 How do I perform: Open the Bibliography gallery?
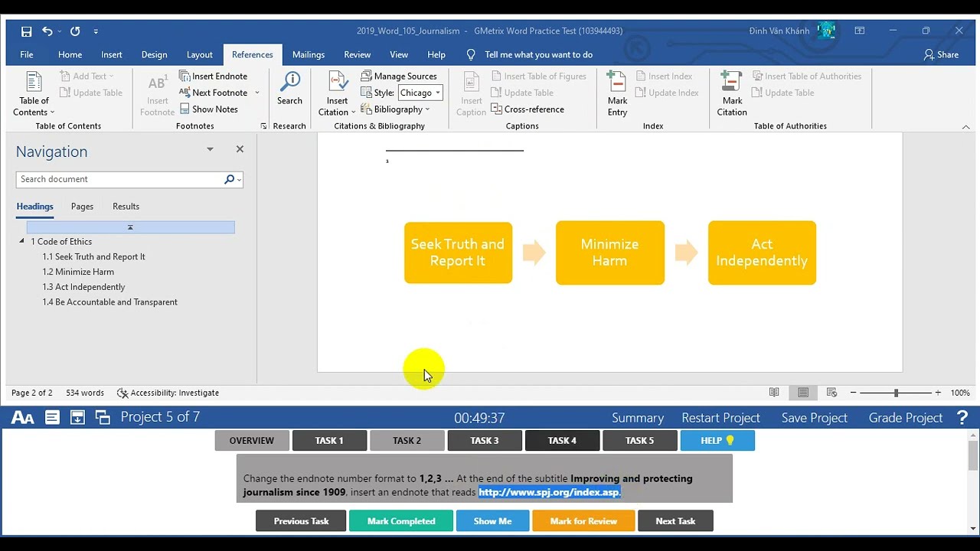click(x=396, y=109)
